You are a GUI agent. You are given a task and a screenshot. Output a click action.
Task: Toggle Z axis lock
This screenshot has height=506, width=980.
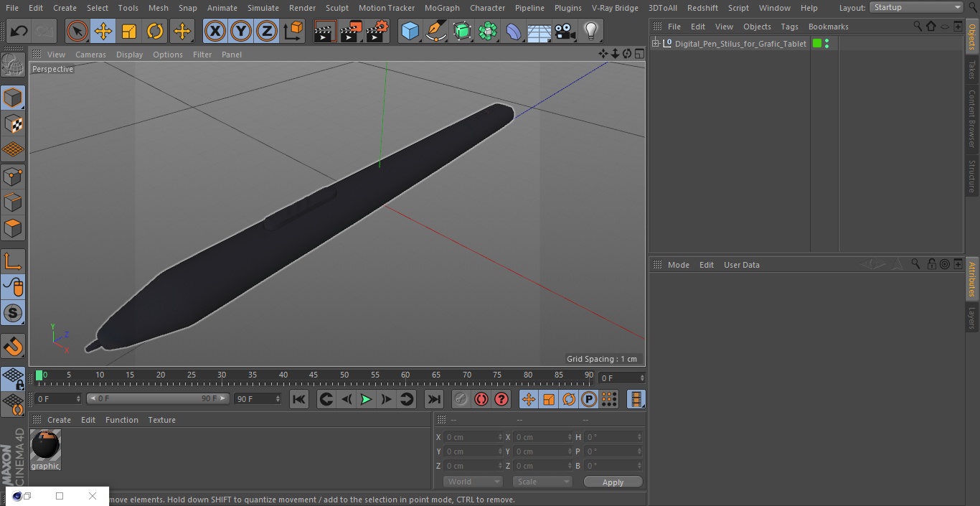click(267, 32)
